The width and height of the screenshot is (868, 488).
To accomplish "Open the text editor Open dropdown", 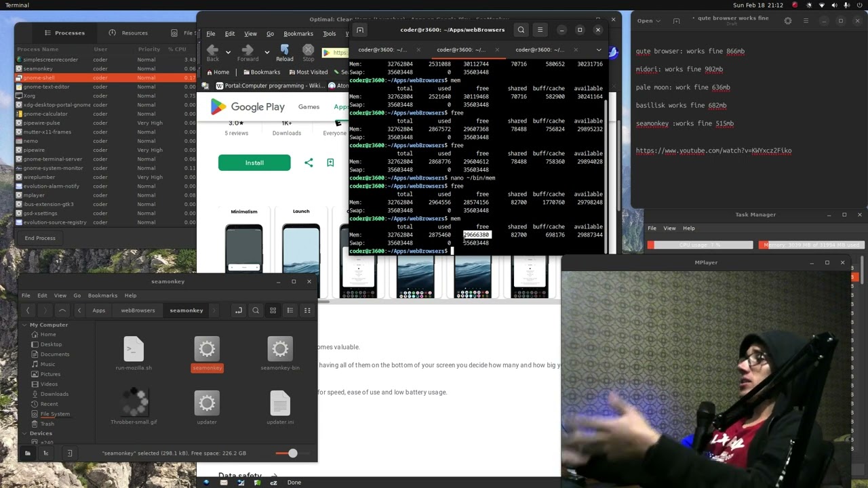I will (648, 20).
